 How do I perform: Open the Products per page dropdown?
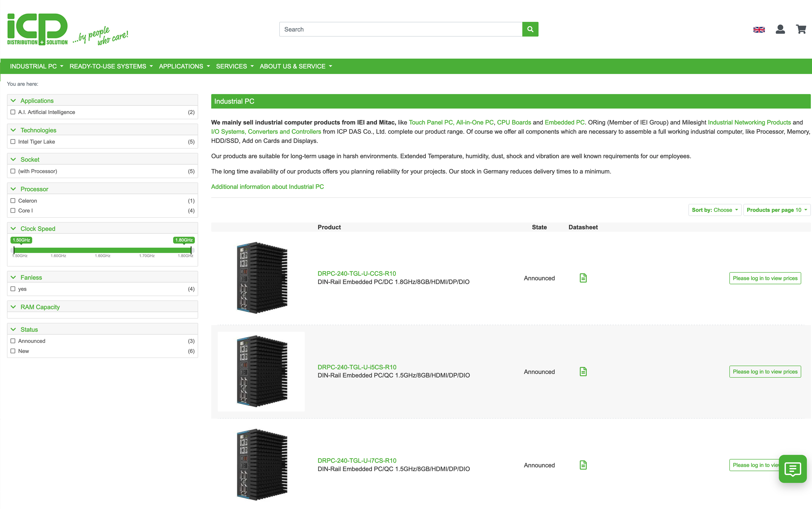pyautogui.click(x=777, y=210)
